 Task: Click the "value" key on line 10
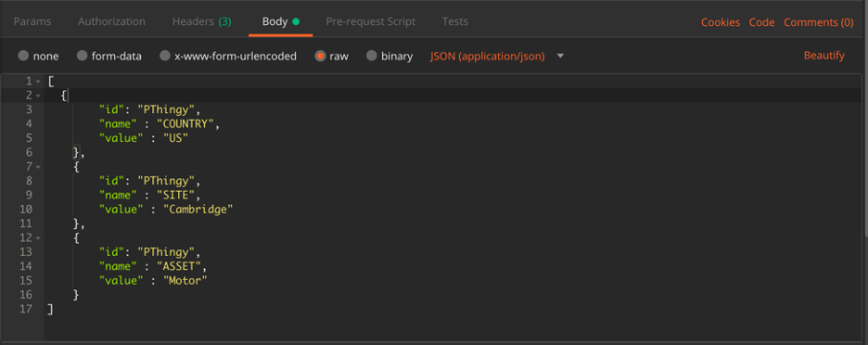point(121,210)
